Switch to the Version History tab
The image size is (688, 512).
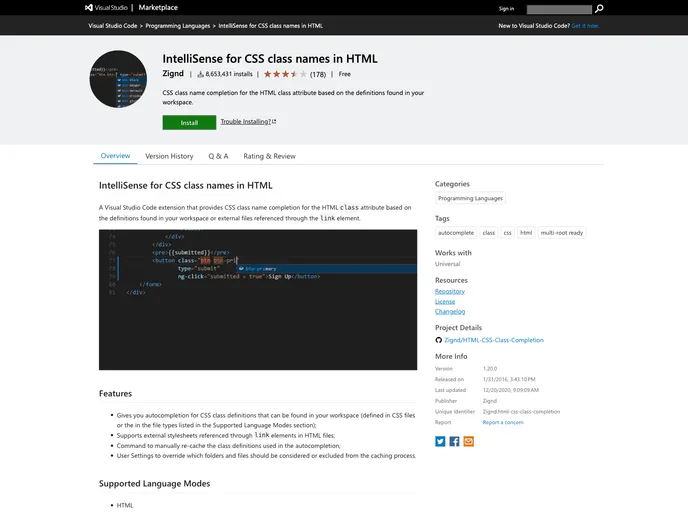pyautogui.click(x=169, y=156)
